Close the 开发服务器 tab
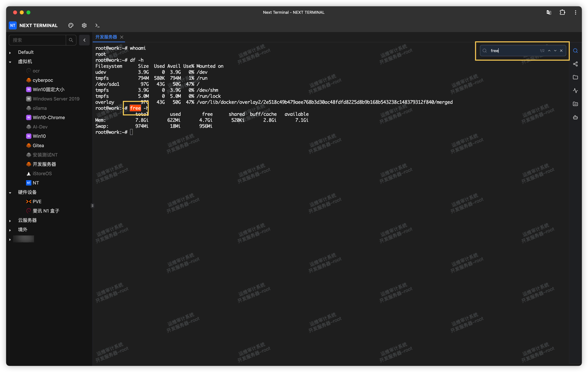The width and height of the screenshot is (588, 372). point(122,37)
